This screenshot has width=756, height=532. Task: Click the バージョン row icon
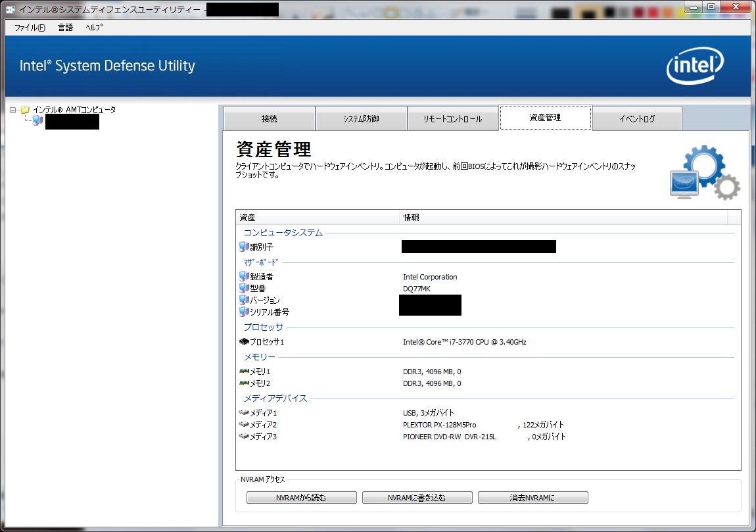tap(244, 300)
